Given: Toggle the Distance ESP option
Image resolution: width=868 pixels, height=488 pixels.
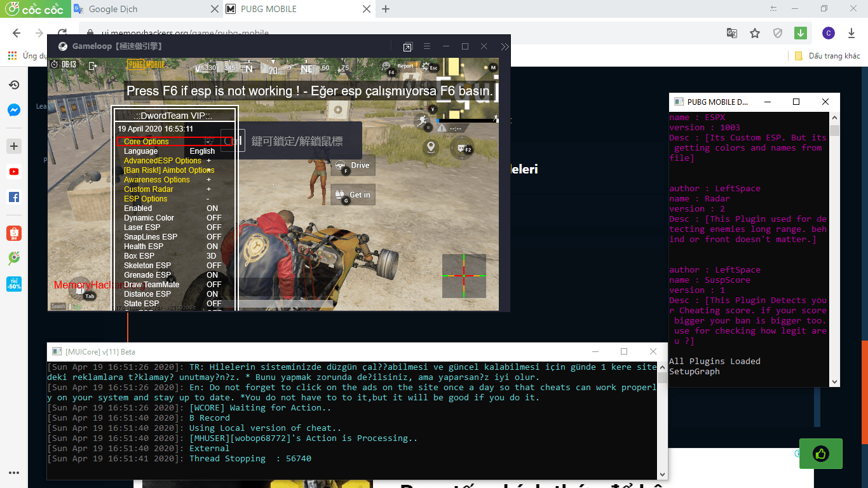Looking at the screenshot, I should tap(172, 294).
